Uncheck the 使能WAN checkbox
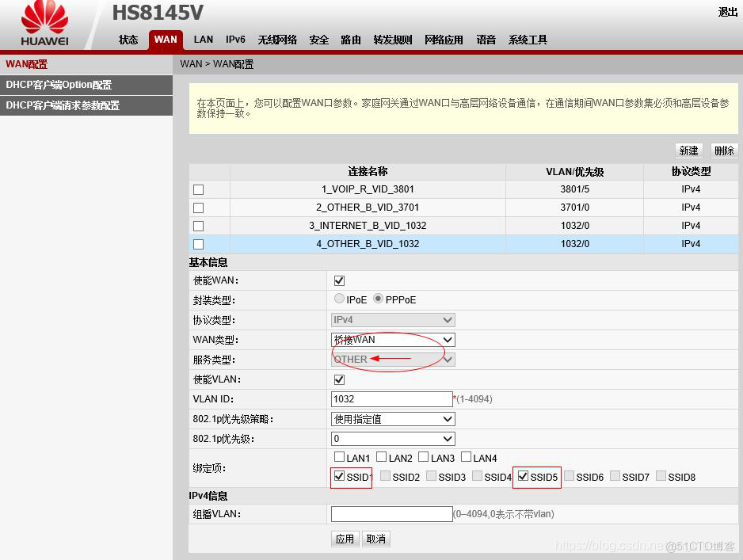 338,280
